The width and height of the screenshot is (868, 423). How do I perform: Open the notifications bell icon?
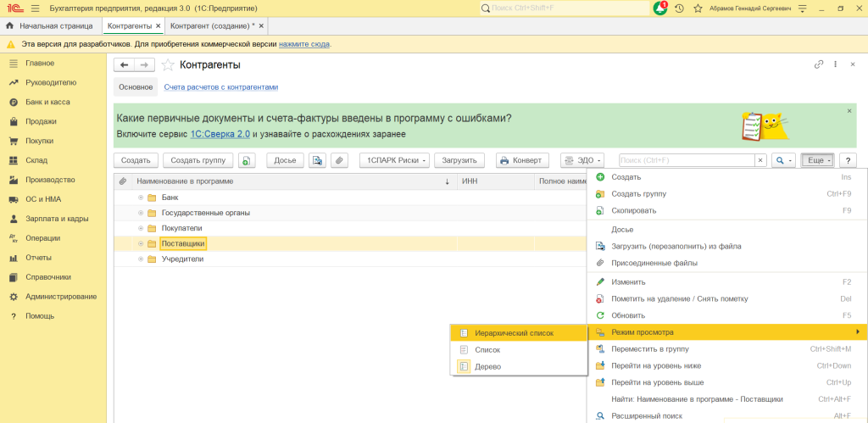(660, 8)
